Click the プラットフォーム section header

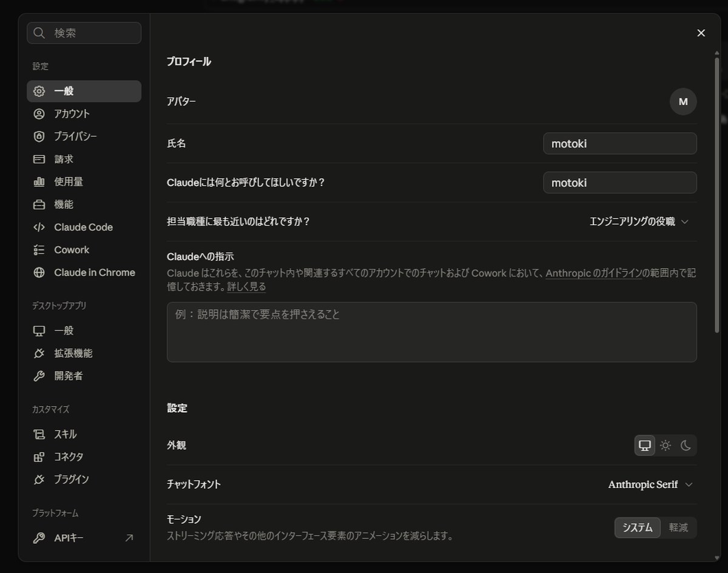pyautogui.click(x=55, y=513)
